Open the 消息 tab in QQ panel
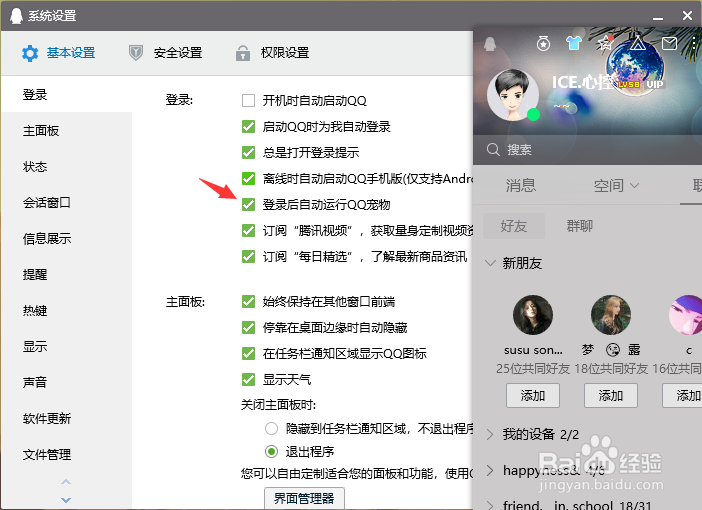The height and width of the screenshot is (510, 702). (x=521, y=185)
